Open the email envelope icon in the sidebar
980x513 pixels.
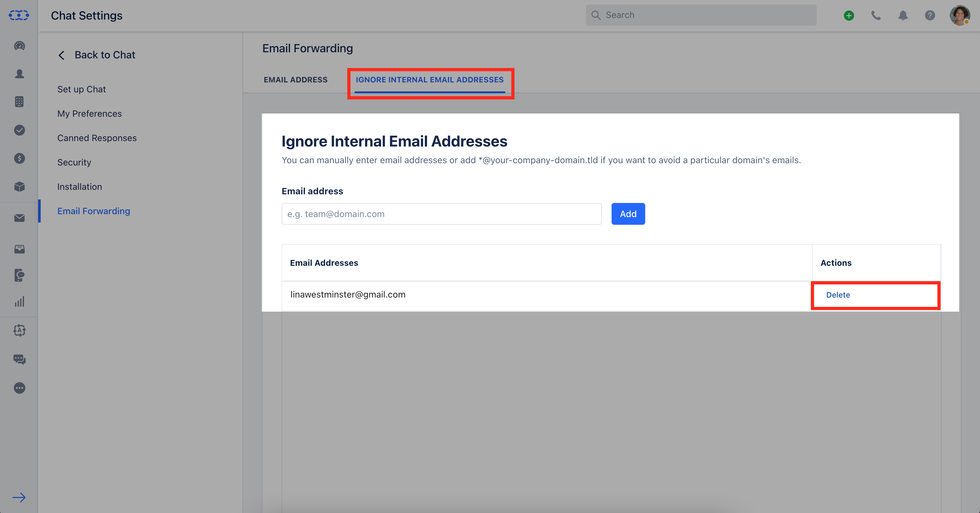click(20, 218)
